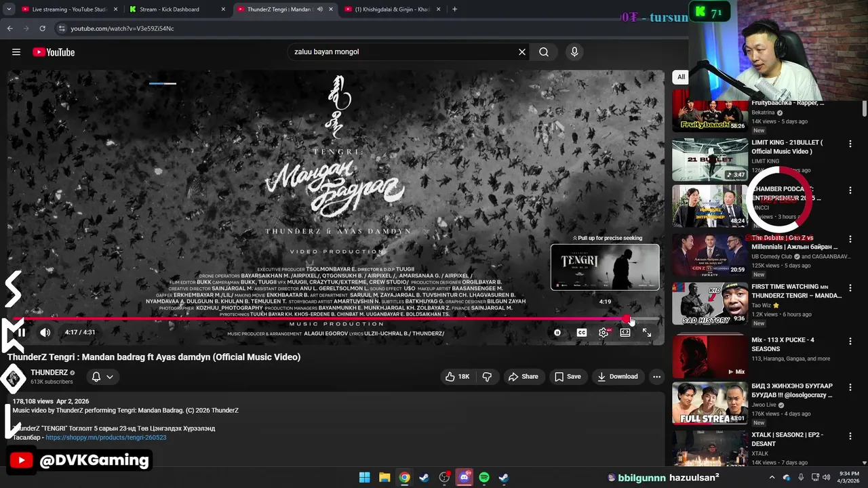The image size is (868, 488).
Task: Like the video with 18K likes
Action: click(x=457, y=377)
